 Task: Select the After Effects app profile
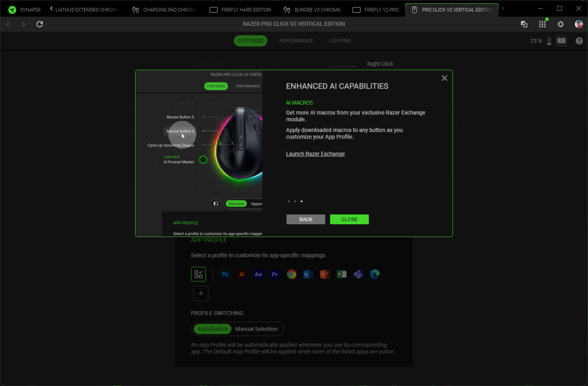[x=258, y=274]
